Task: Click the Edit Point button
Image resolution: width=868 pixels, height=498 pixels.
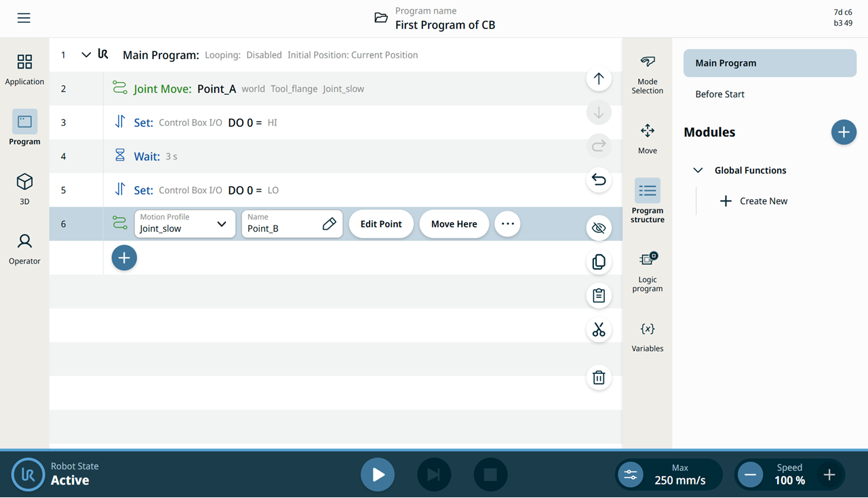Action: click(x=381, y=224)
